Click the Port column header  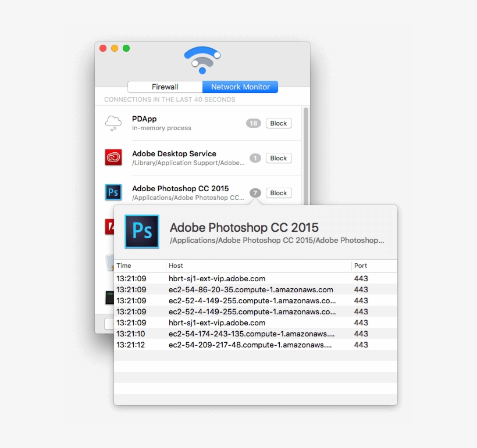click(360, 266)
